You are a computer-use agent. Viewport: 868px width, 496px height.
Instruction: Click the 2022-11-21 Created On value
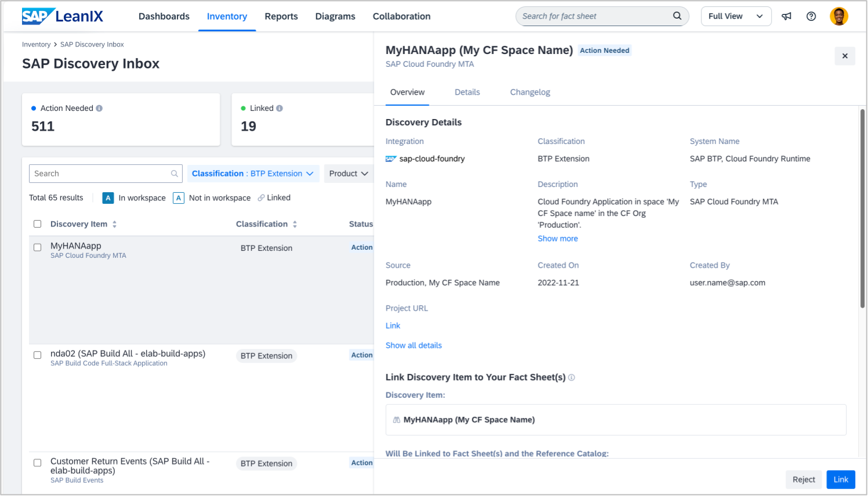click(558, 283)
